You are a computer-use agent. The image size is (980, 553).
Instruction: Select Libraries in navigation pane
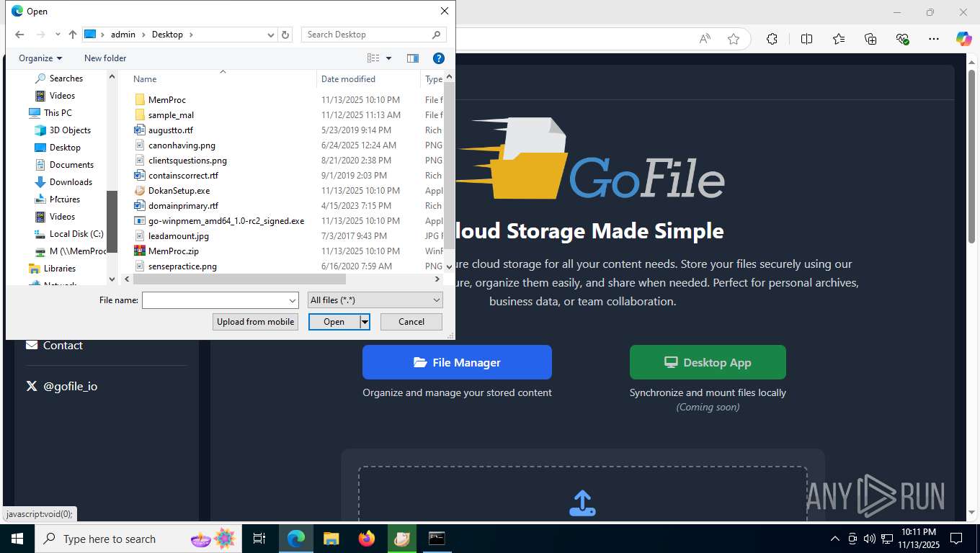(59, 269)
